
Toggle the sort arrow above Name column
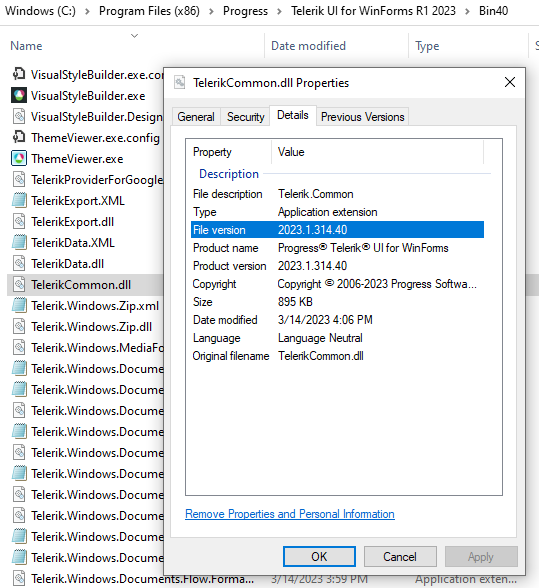click(134, 36)
